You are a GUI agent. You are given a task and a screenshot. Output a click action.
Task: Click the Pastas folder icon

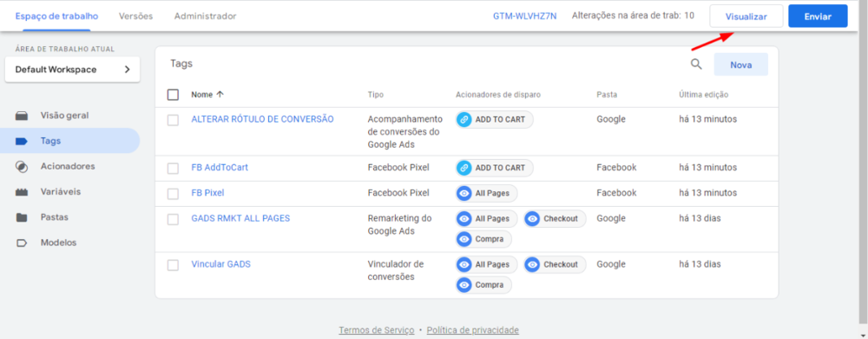pos(22,217)
